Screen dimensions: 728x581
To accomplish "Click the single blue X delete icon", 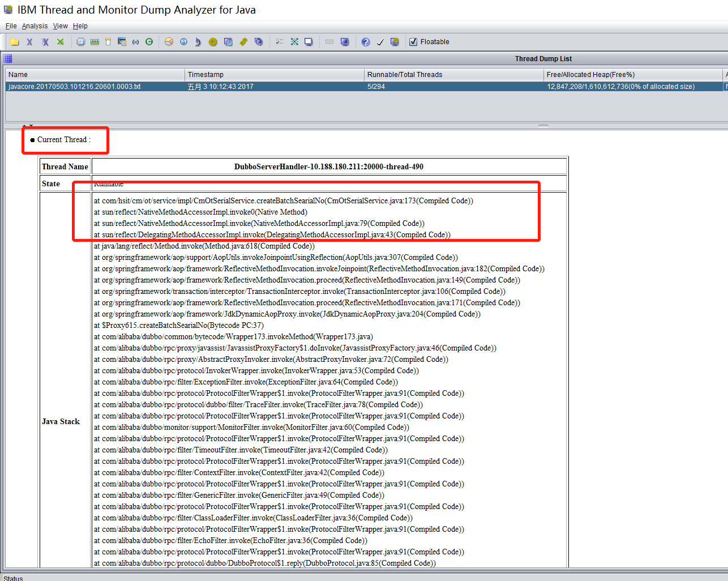I will (x=29, y=42).
